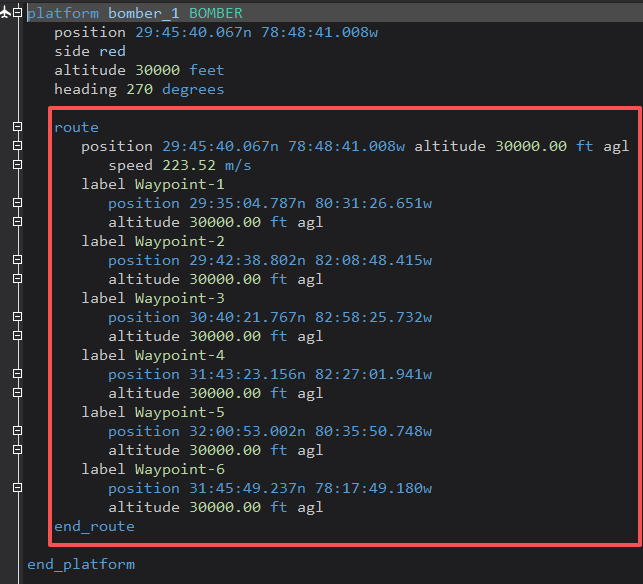Viewport: 643px width, 584px height.
Task: Click the 'platform' keyword on first line
Action: tap(63, 14)
